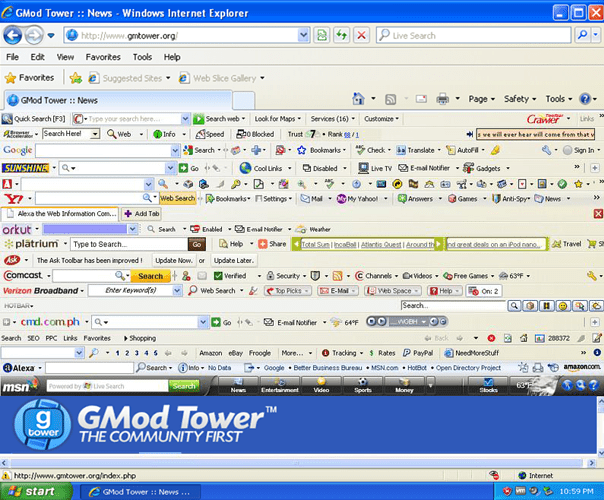Open the Search Here! combo box arrow
Viewport: 604px width, 500px height.
click(x=95, y=134)
